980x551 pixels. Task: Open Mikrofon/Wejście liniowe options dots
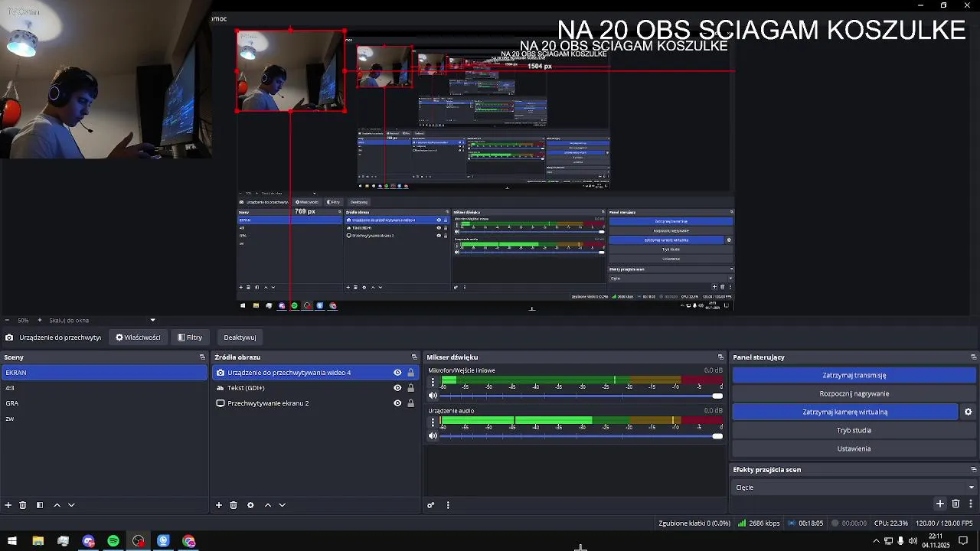click(433, 381)
